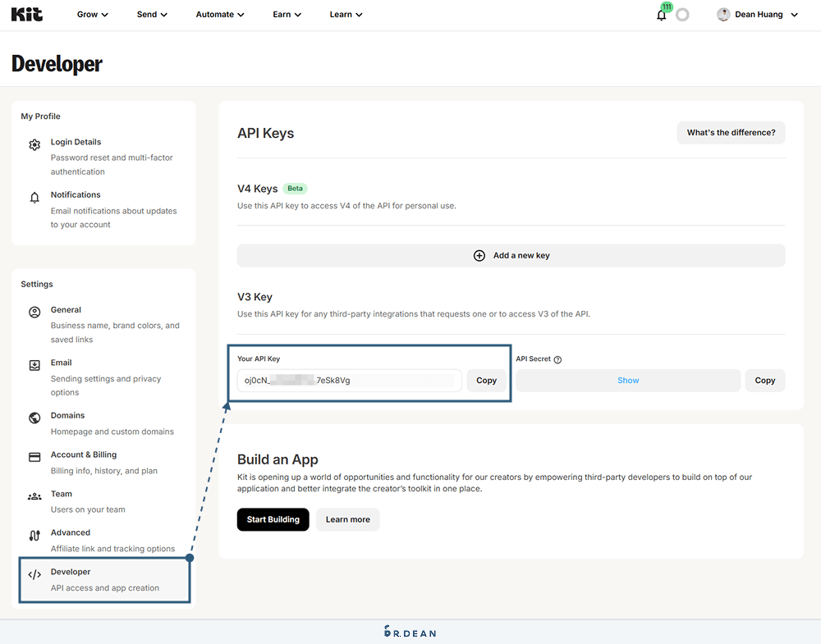This screenshot has width=821, height=644.
Task: Click inside the Your API Key field
Action: [x=349, y=381]
